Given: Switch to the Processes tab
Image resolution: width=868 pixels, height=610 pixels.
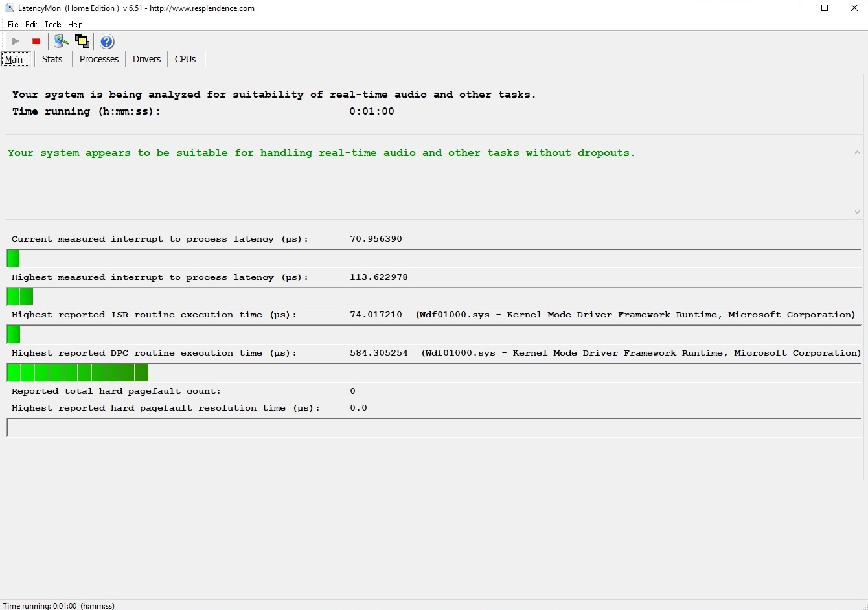Looking at the screenshot, I should click(x=99, y=59).
